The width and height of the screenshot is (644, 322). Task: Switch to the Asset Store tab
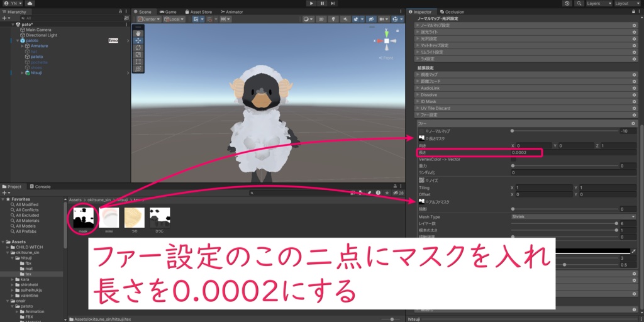[198, 12]
